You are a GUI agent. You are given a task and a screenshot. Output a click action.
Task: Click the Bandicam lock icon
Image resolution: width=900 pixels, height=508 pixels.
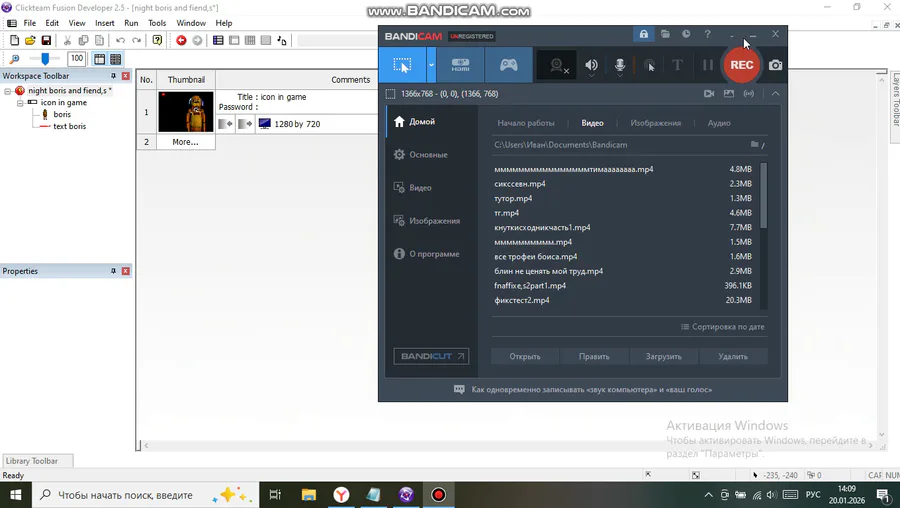click(644, 34)
